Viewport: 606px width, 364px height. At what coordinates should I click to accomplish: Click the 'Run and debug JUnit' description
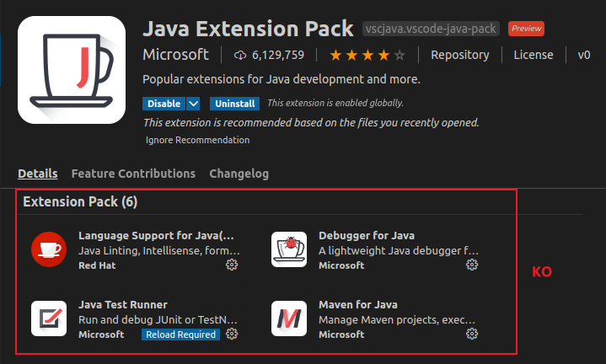pyautogui.click(x=158, y=320)
